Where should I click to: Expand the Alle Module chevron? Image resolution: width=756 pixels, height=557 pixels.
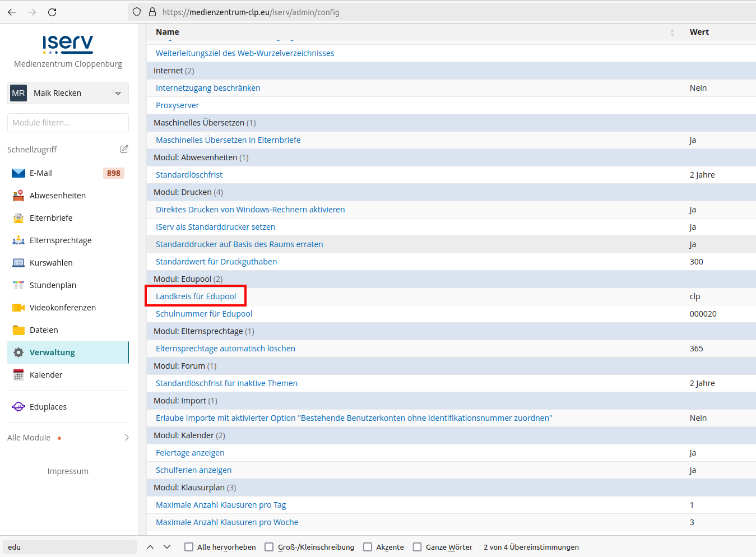[x=127, y=438]
